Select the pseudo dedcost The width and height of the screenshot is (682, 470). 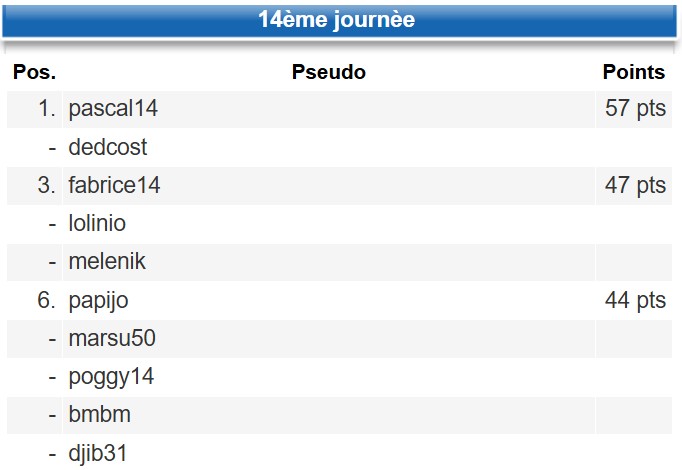pyautogui.click(x=108, y=147)
